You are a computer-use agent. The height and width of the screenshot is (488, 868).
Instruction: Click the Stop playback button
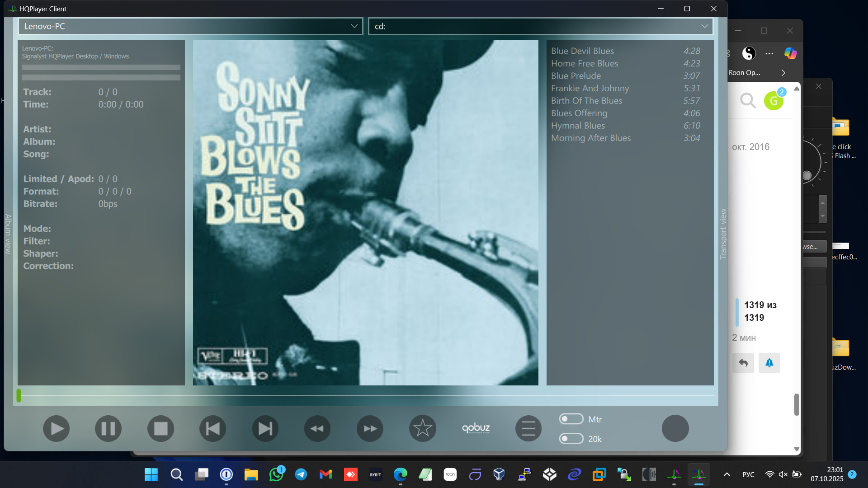pyautogui.click(x=160, y=428)
